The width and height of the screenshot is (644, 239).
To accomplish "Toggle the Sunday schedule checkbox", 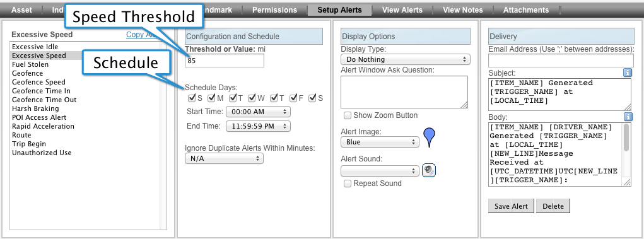I will pos(192,98).
